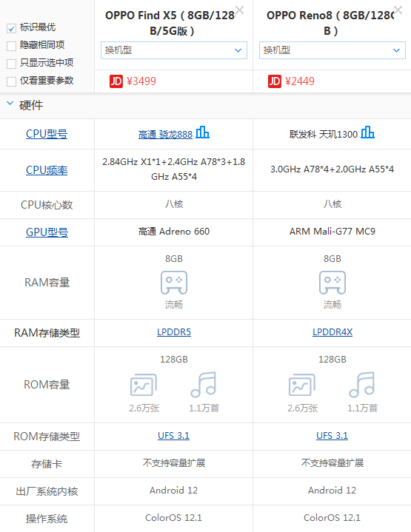The image size is (411, 532).
Task: Click the 存储卡 row label
Action: [x=47, y=464]
